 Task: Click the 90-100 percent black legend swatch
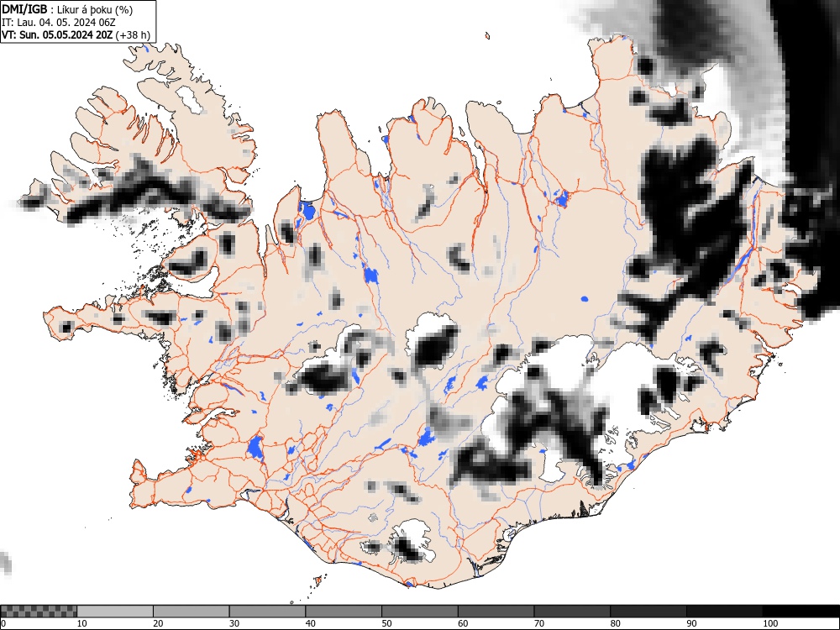tap(724, 612)
